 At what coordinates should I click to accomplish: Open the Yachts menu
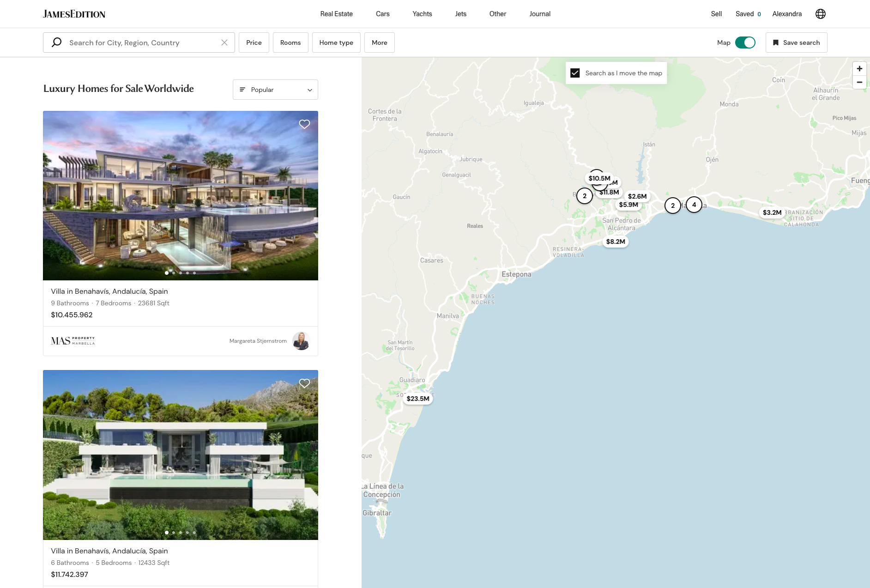click(x=423, y=14)
